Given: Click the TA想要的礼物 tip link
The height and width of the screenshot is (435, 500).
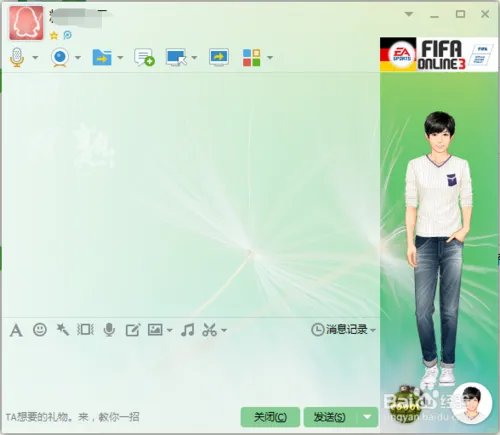Looking at the screenshot, I should coord(72,417).
